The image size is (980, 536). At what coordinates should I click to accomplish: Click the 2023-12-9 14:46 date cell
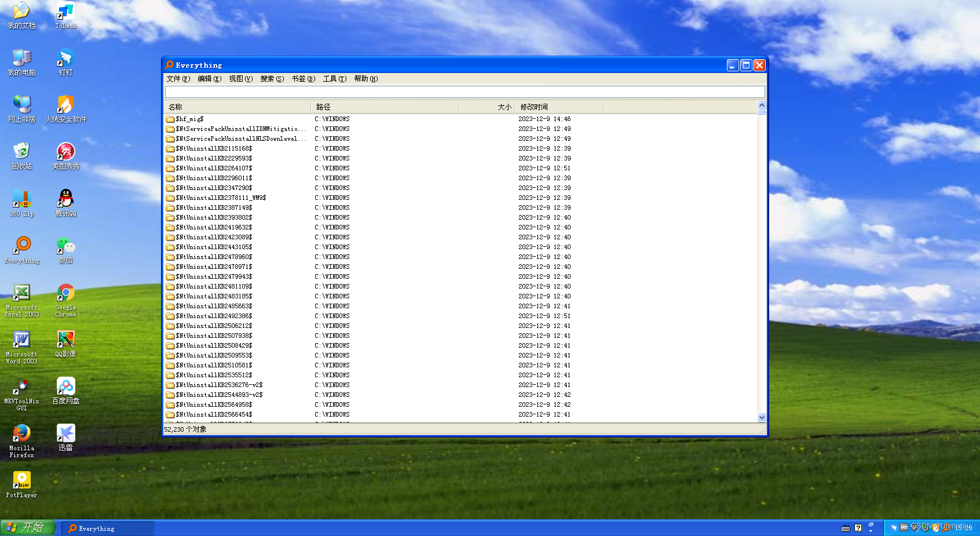coord(544,119)
